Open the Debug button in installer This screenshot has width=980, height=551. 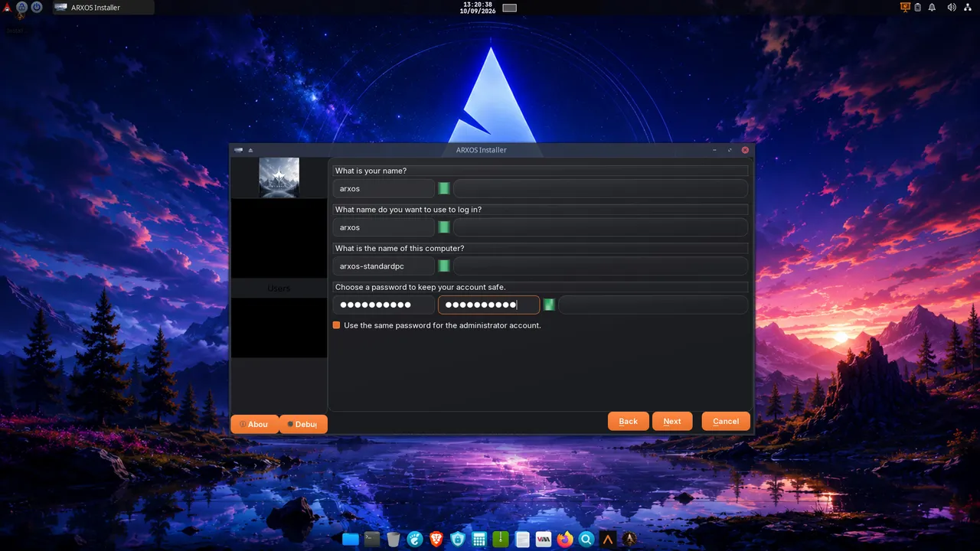(x=303, y=424)
